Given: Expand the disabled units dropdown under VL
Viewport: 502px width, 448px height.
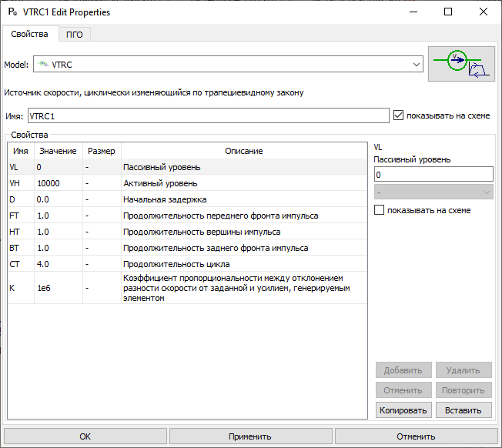Looking at the screenshot, I should coord(433,192).
